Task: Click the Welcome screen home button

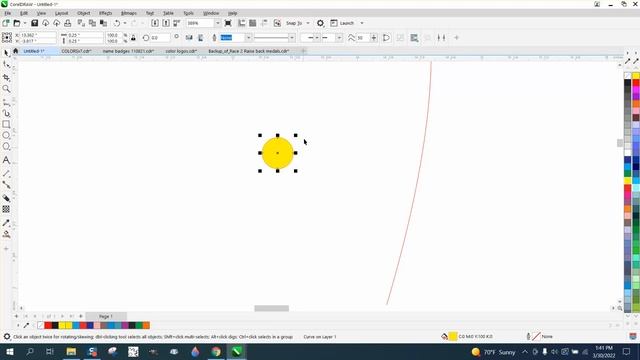Action: click(x=16, y=51)
